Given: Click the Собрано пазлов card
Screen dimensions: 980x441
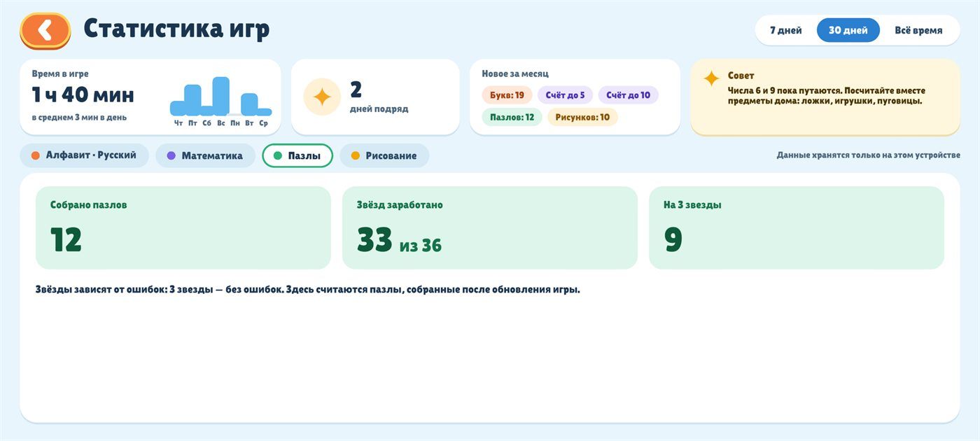Looking at the screenshot, I should point(183,227).
